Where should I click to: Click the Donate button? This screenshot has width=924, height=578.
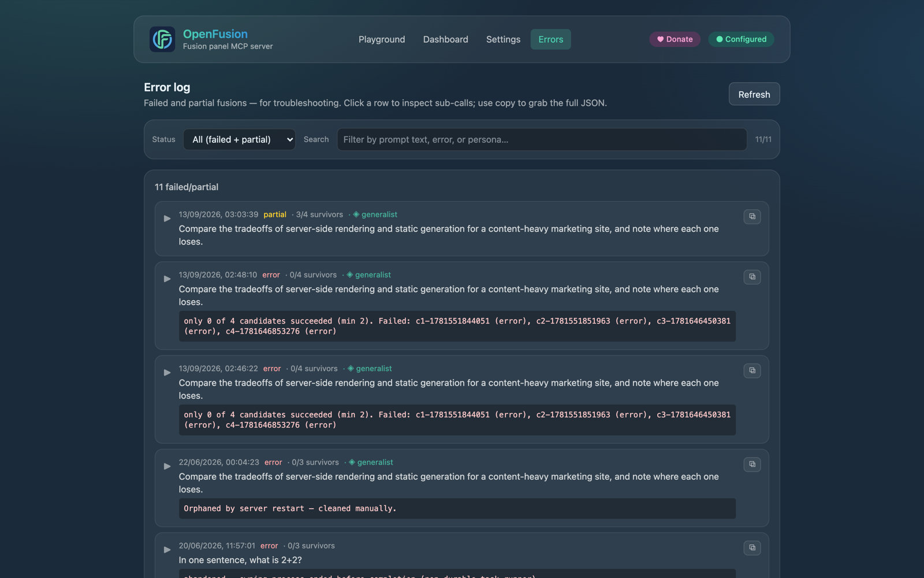pyautogui.click(x=675, y=39)
